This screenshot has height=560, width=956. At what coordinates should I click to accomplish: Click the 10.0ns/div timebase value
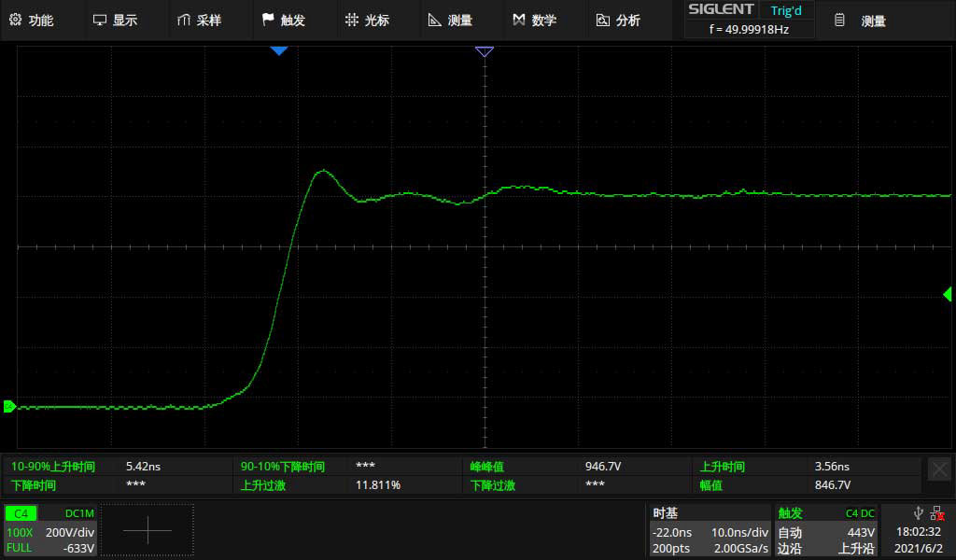pos(739,533)
